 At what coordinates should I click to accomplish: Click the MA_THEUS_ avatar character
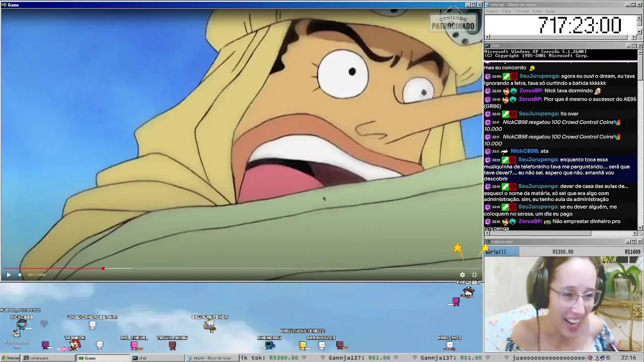click(x=134, y=345)
